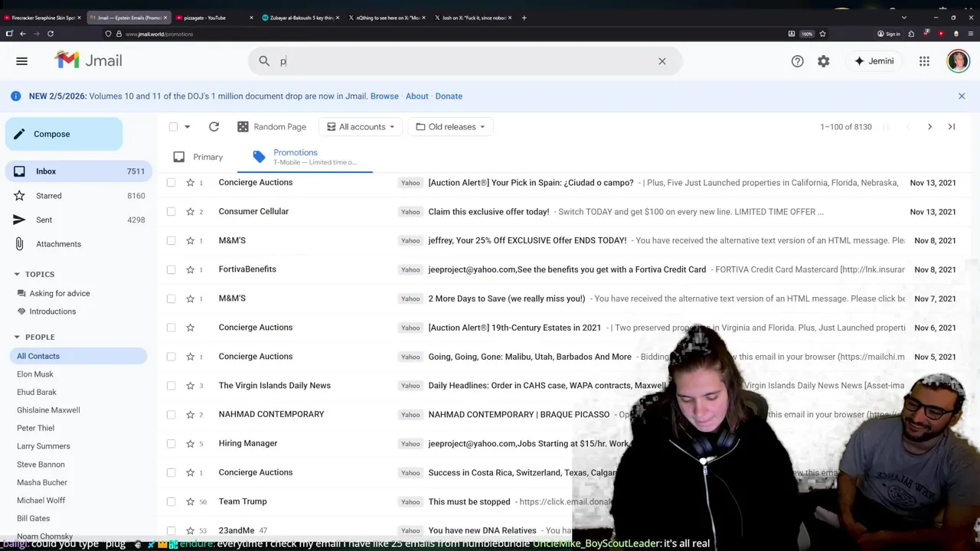
Task: Click the browser Sign in button
Action: click(889, 34)
